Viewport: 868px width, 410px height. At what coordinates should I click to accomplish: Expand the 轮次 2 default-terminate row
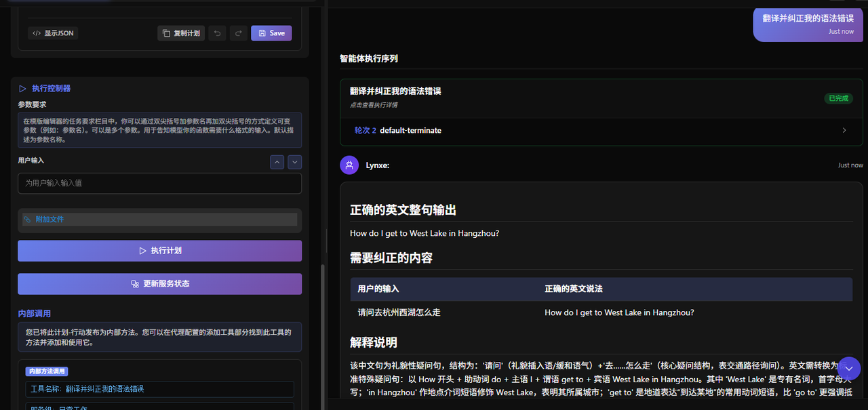599,130
